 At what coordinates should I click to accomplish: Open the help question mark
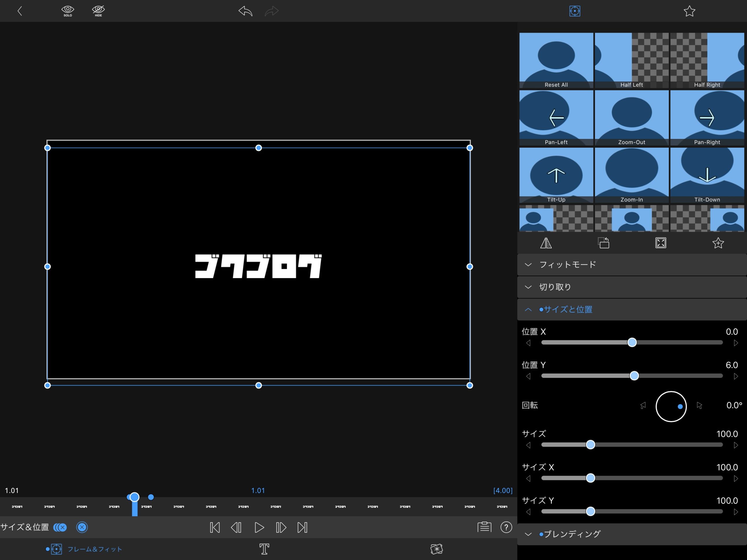(506, 527)
